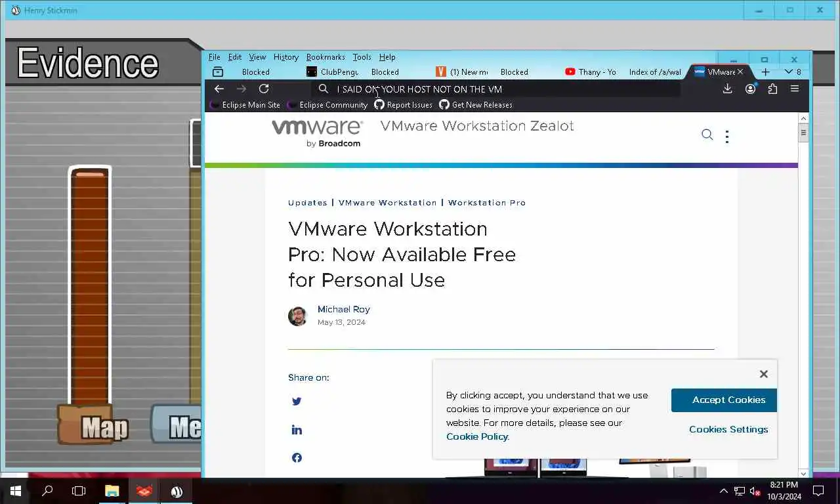840x504 pixels.
Task: Open the extensions puzzle icon
Action: (772, 89)
